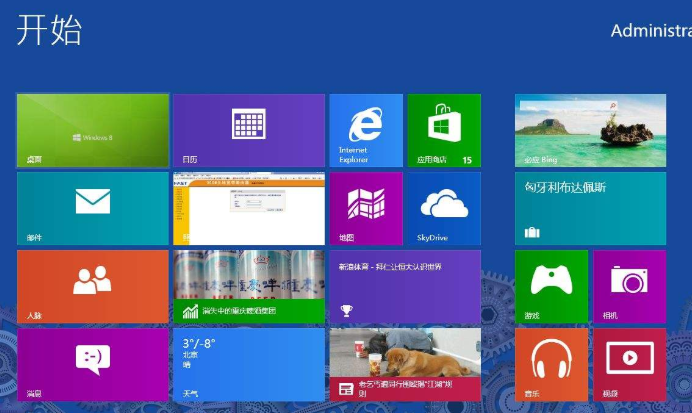This screenshot has width=692, height=413.
Task: Open the Store tile showing 15 updates
Action: click(x=444, y=130)
